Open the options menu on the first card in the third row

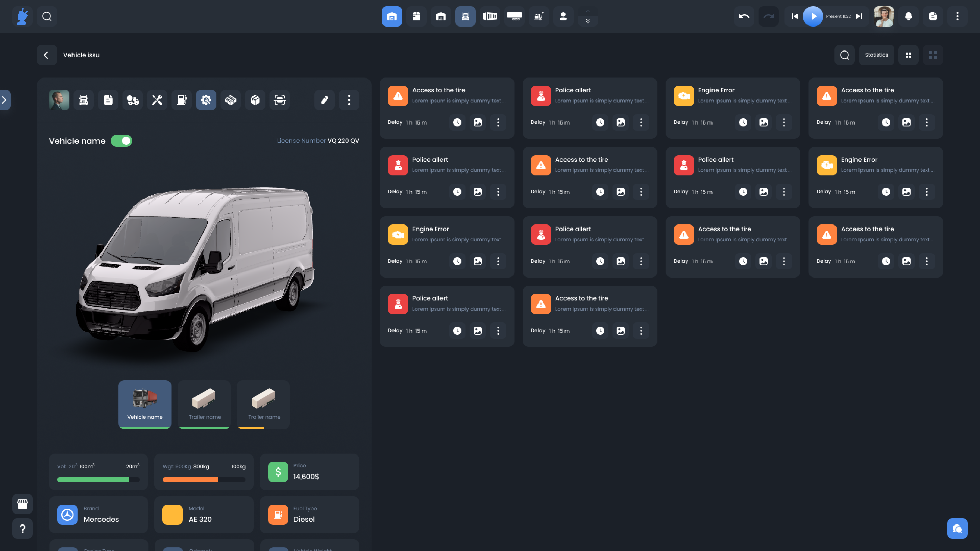coord(498,261)
